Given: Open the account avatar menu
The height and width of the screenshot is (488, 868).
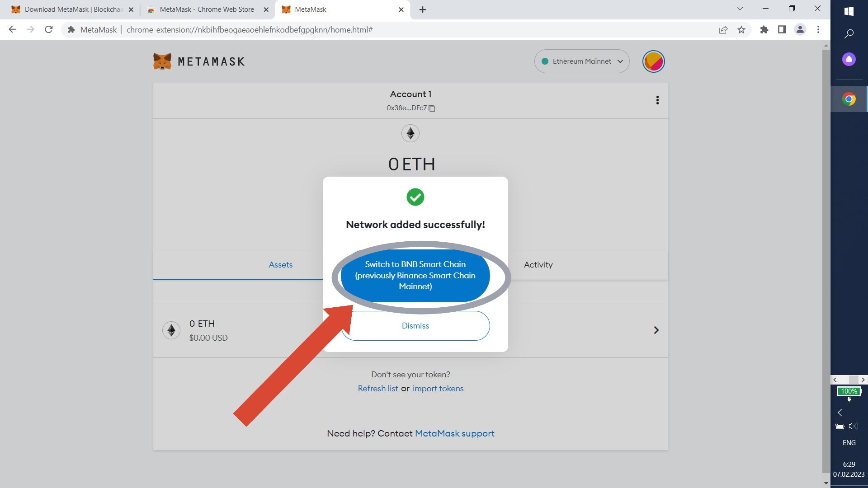Looking at the screenshot, I should point(653,61).
